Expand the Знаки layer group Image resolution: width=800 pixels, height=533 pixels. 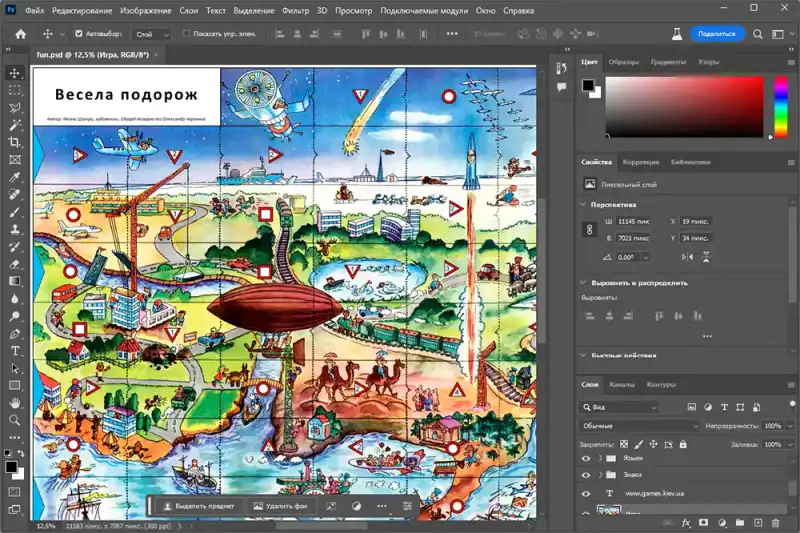tap(601, 475)
